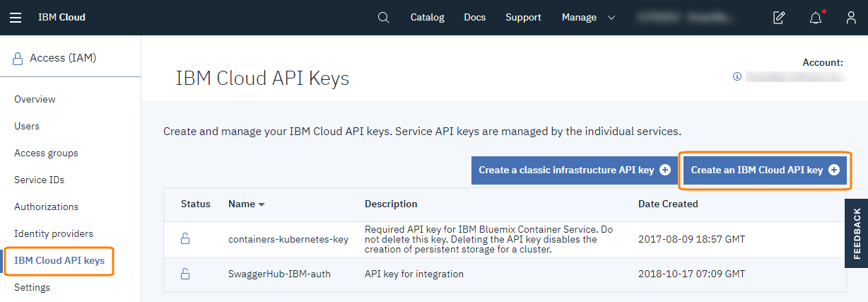Click lock icon for containers-kubernetes-key
Screen dimensions: 868x302
click(x=185, y=239)
